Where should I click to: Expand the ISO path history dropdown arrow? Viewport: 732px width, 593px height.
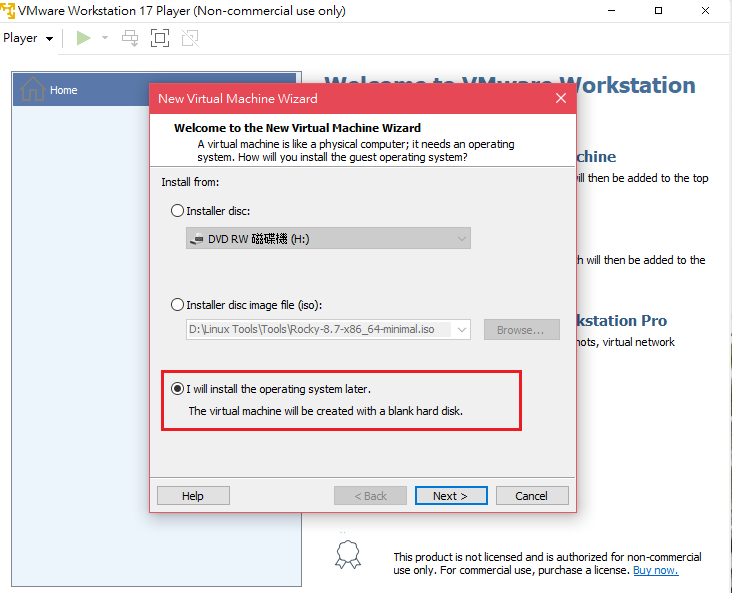pyautogui.click(x=462, y=330)
